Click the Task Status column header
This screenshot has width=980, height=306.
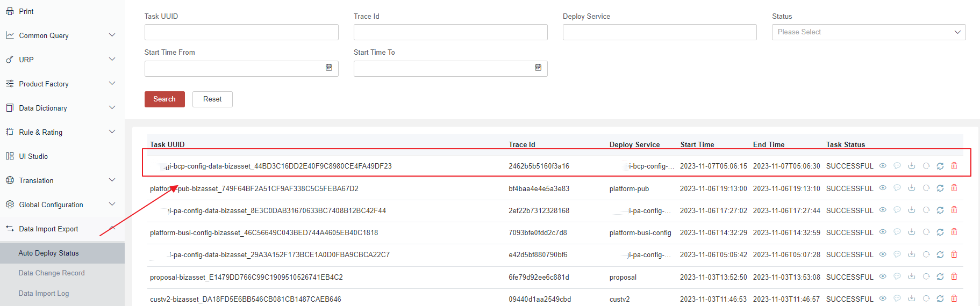click(x=846, y=144)
